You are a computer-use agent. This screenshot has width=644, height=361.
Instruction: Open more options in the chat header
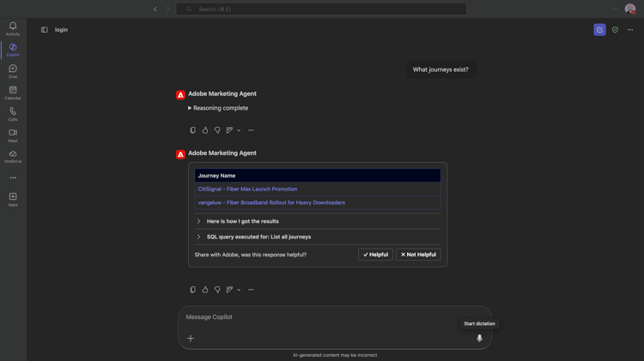tap(630, 29)
